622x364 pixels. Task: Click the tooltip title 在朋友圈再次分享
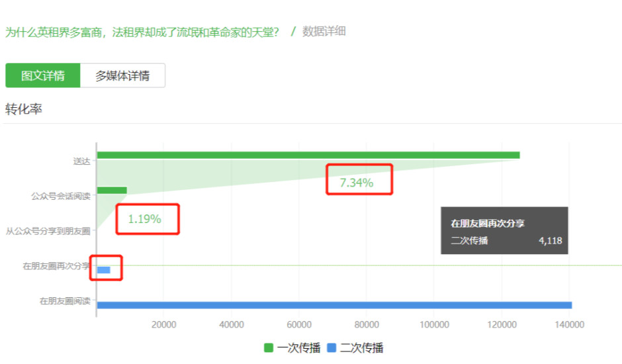click(x=488, y=224)
